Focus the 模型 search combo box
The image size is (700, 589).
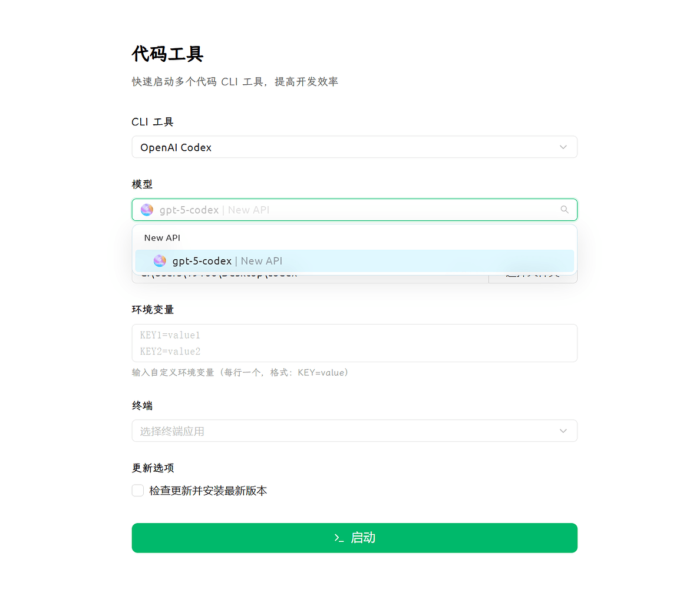point(355,210)
